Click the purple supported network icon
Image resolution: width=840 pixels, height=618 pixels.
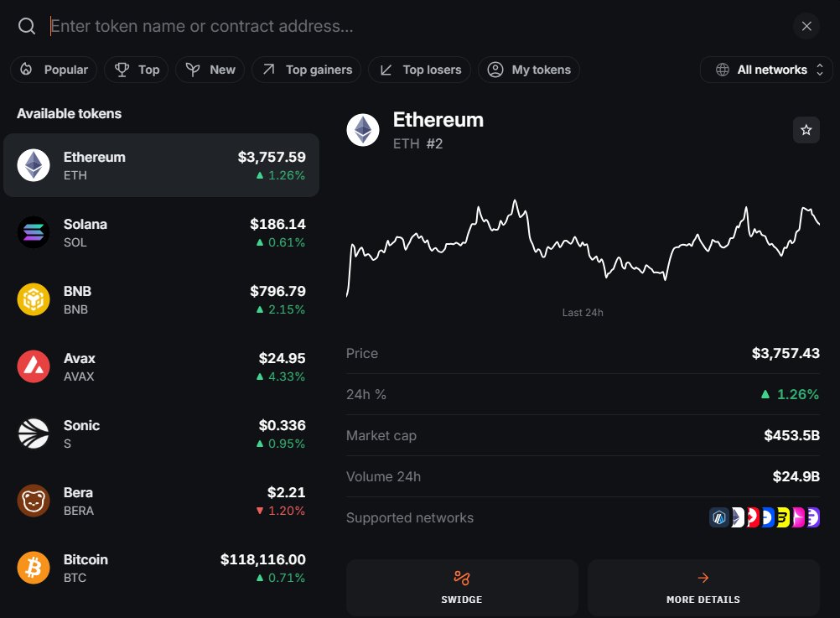[813, 517]
